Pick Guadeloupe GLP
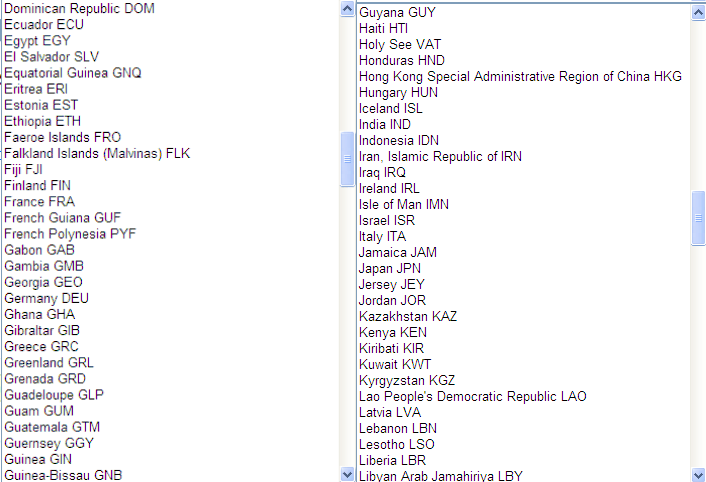706x482 pixels. (54, 395)
